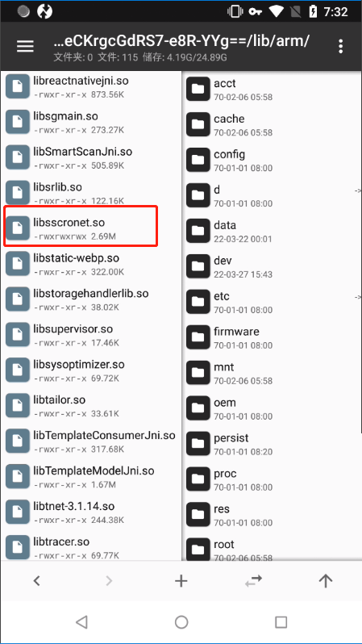Image resolution: width=362 pixels, height=644 pixels.
Task: Open the data folder
Action: 272,232
